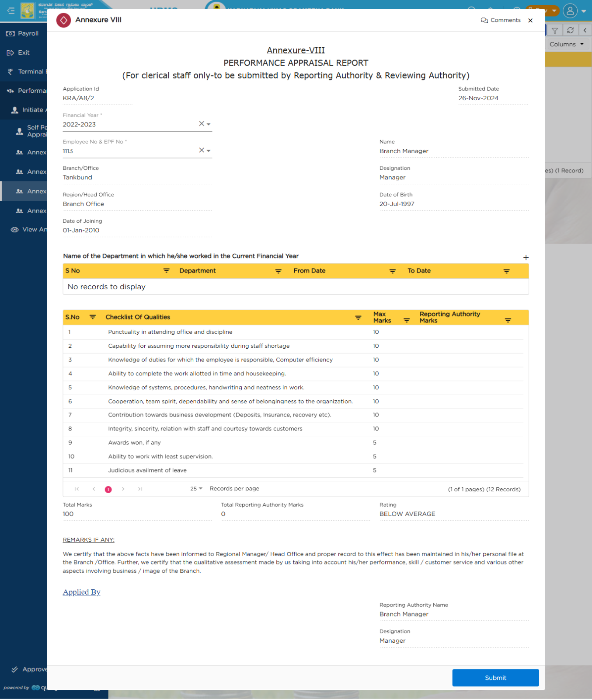Close the Annexure VIII dialog
Viewport: 592px width, 700px height.
530,21
